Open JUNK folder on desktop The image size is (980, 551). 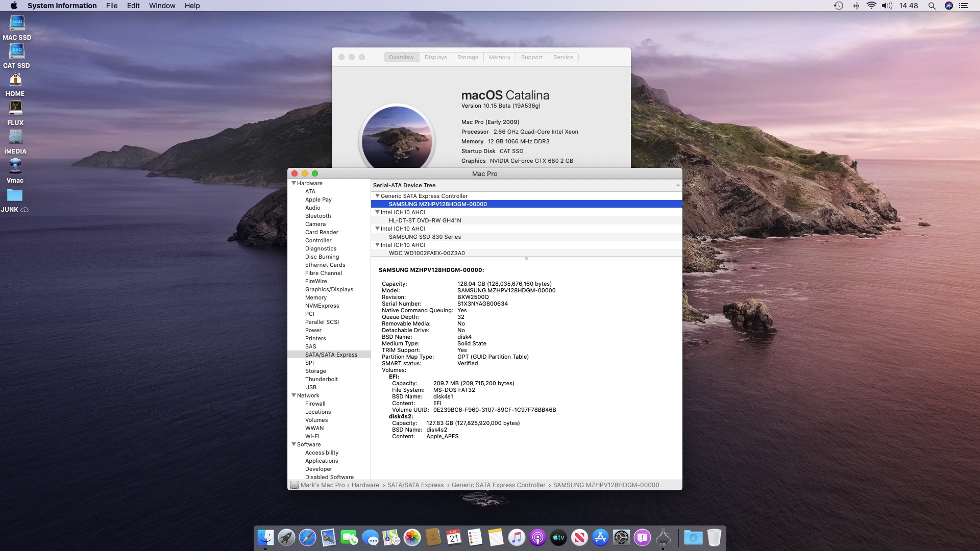pos(15,195)
